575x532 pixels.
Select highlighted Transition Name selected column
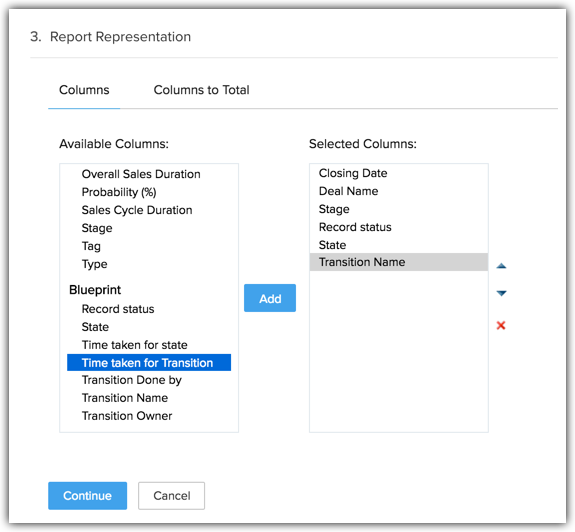point(399,262)
